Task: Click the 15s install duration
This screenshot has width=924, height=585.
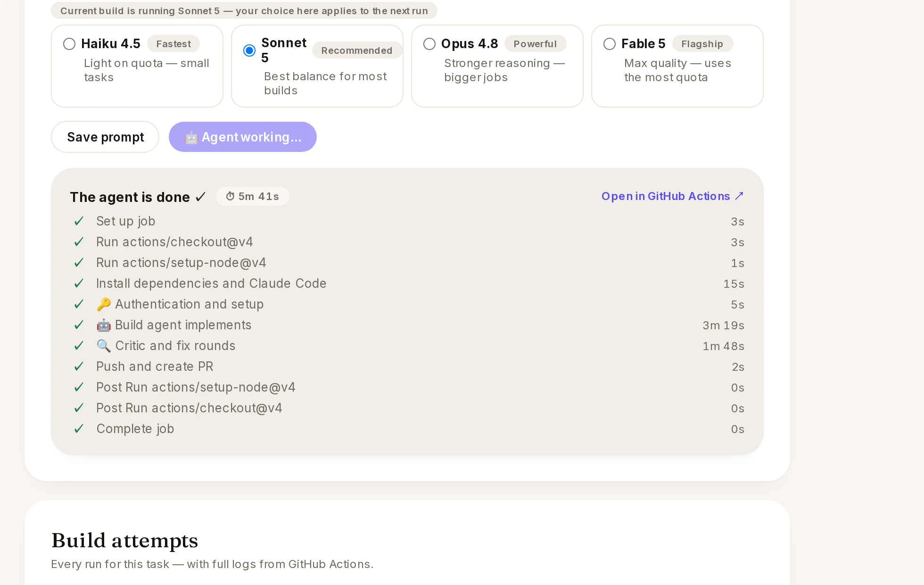Action: (x=734, y=284)
